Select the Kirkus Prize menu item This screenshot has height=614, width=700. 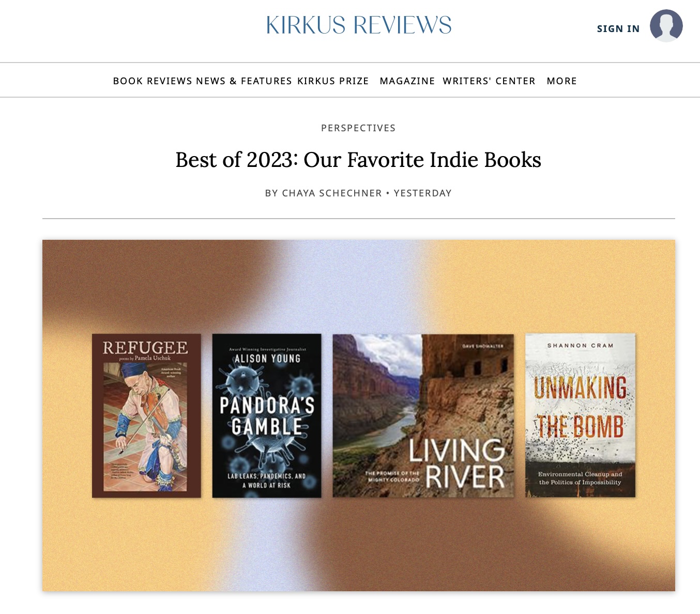point(333,81)
